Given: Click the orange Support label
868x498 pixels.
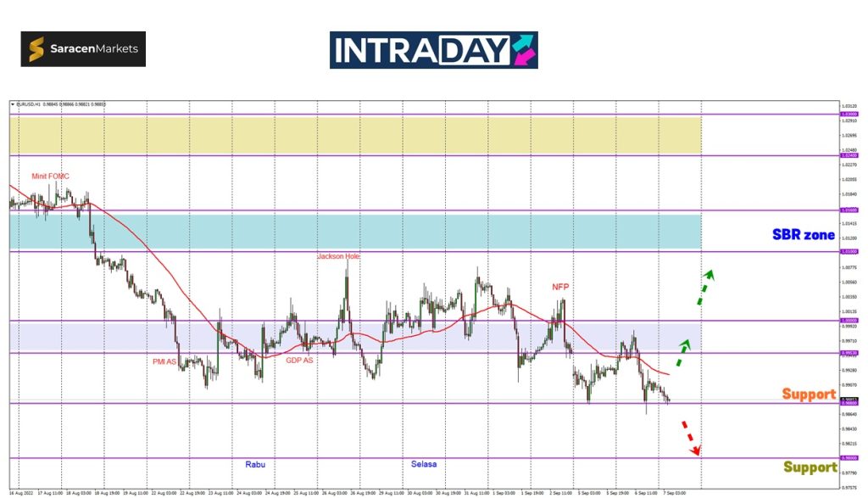Looking at the screenshot, I should [808, 394].
